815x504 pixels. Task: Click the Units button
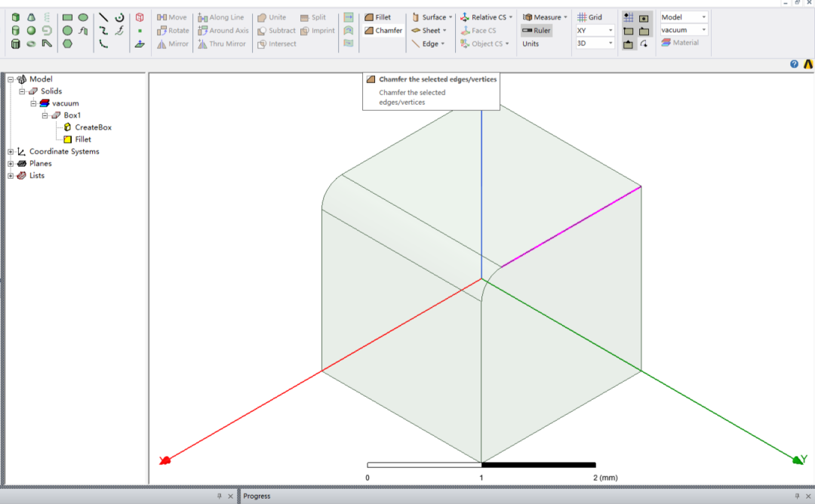(531, 44)
